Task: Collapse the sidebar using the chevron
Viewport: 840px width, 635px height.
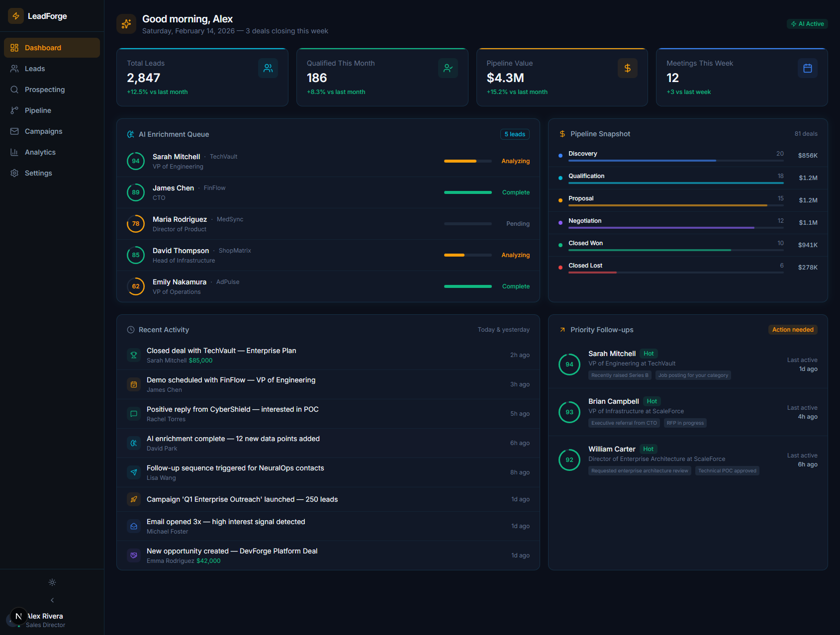Action: click(52, 600)
